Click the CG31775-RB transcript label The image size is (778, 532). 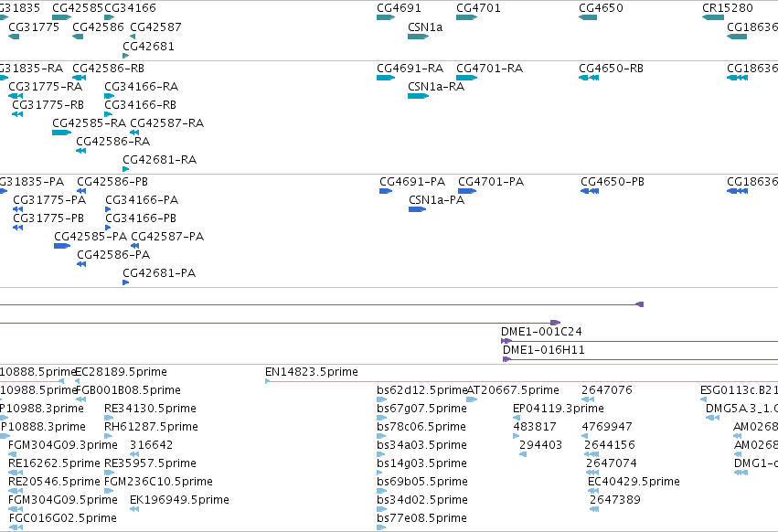[48, 105]
